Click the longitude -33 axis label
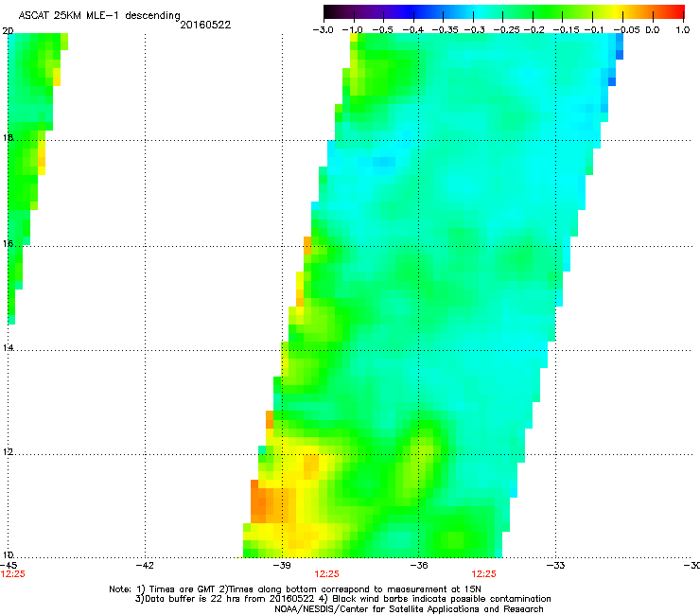 click(556, 566)
